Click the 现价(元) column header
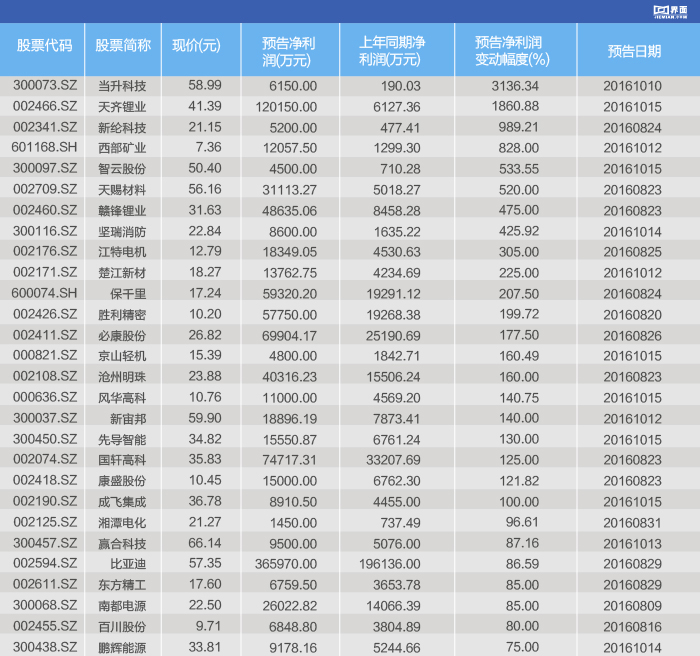This screenshot has width=700, height=656. (196, 46)
